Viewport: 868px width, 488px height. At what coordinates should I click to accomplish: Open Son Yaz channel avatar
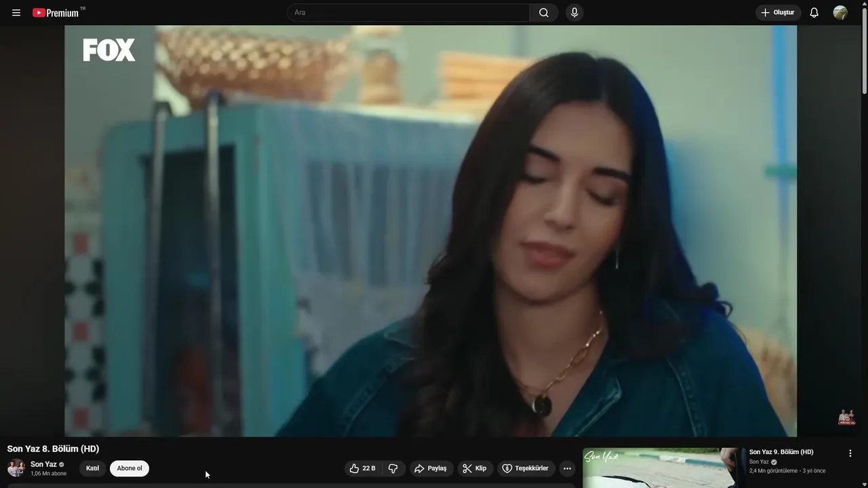tap(16, 468)
